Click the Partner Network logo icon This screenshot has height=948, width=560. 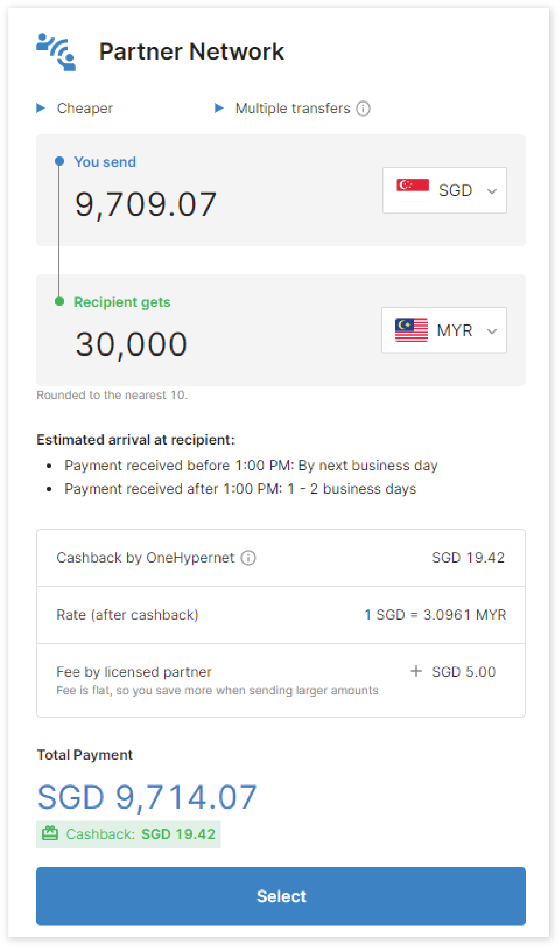point(56,52)
